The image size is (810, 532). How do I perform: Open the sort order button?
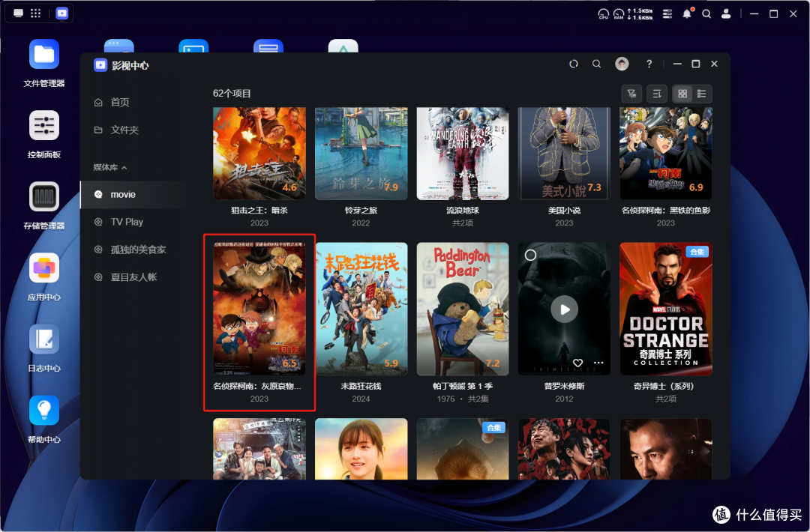click(656, 94)
